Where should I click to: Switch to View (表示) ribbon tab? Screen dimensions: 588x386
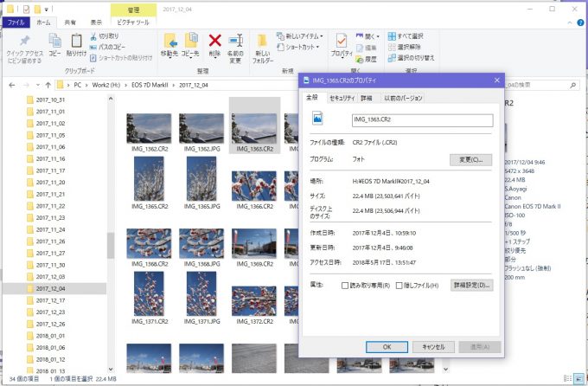96,23
